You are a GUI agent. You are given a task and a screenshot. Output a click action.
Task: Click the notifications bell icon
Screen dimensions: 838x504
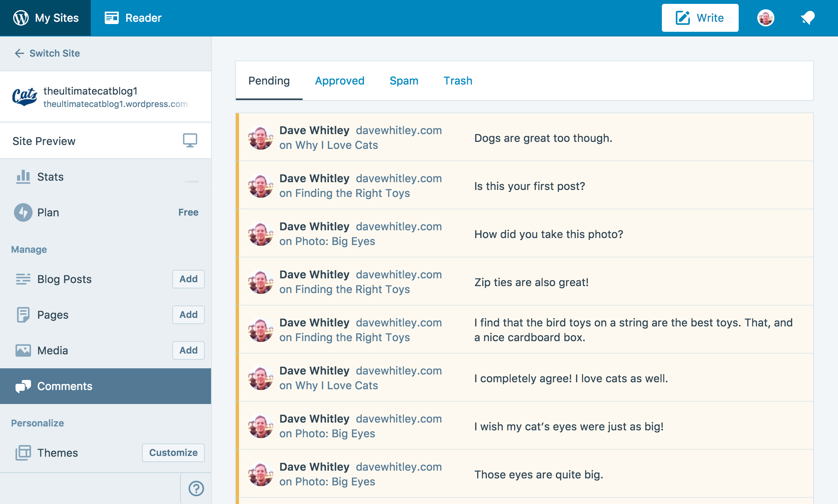pyautogui.click(x=808, y=18)
